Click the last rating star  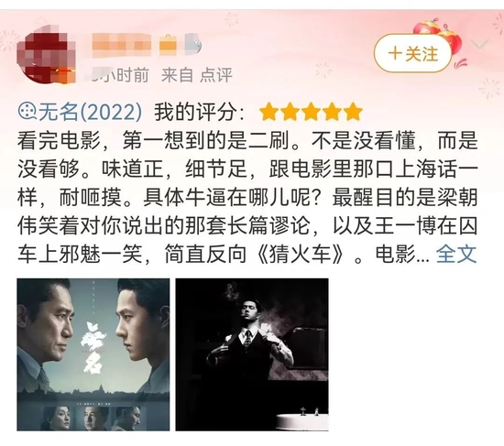click(x=353, y=112)
